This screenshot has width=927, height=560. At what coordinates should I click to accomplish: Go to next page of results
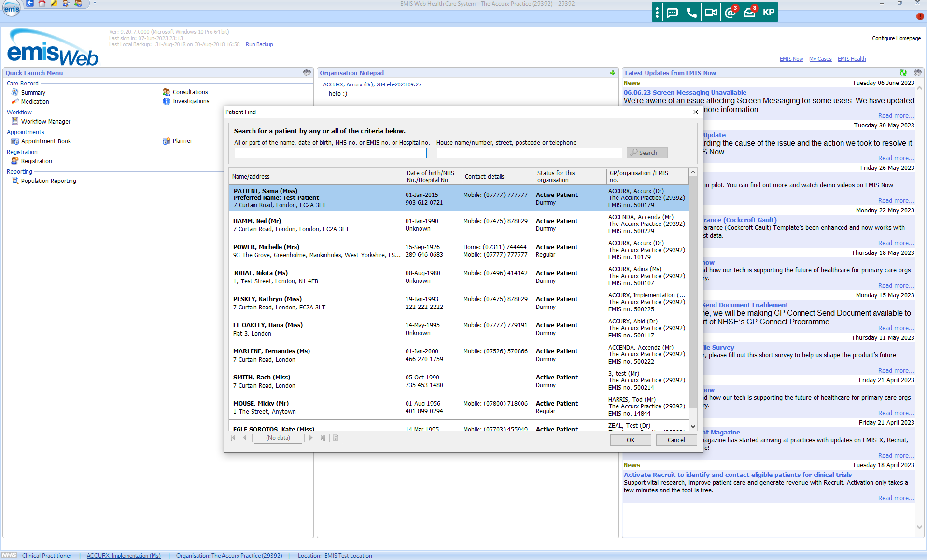pyautogui.click(x=310, y=438)
